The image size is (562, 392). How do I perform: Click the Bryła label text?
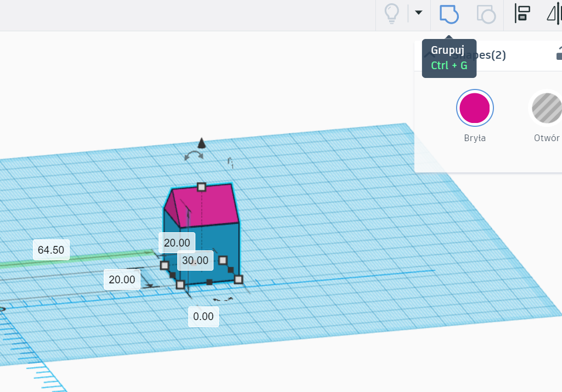[475, 138]
